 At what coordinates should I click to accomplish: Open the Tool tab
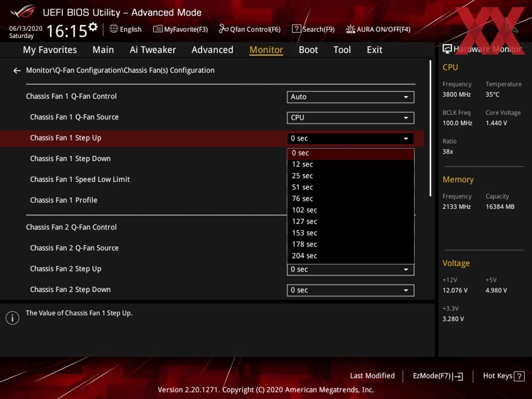point(342,50)
